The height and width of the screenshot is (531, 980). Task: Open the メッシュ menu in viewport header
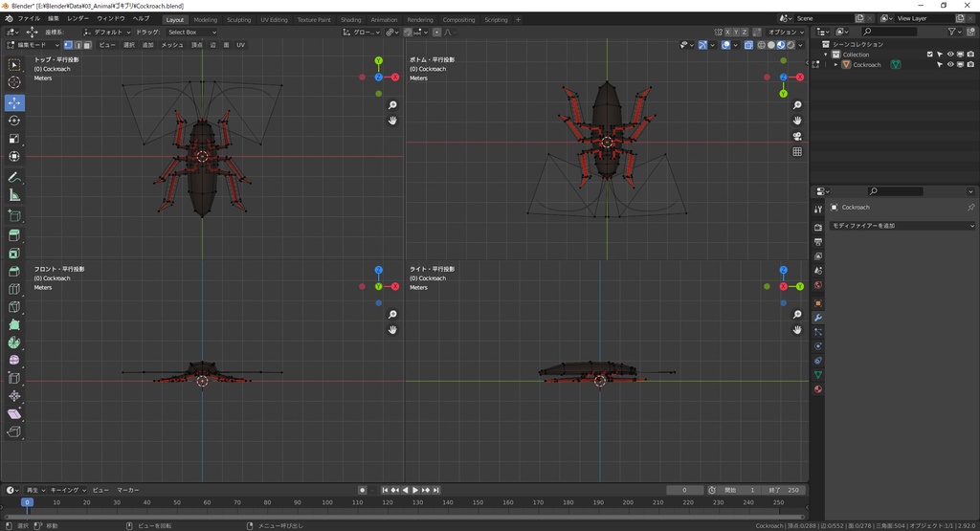tap(172, 45)
